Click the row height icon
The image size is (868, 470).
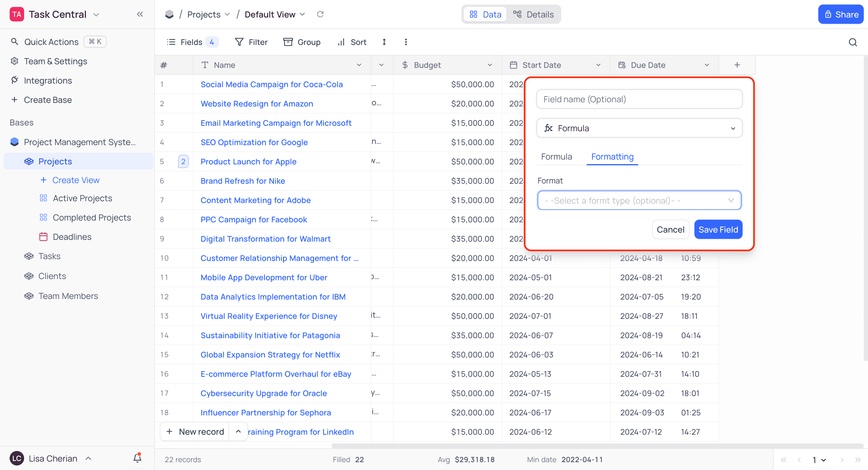384,42
